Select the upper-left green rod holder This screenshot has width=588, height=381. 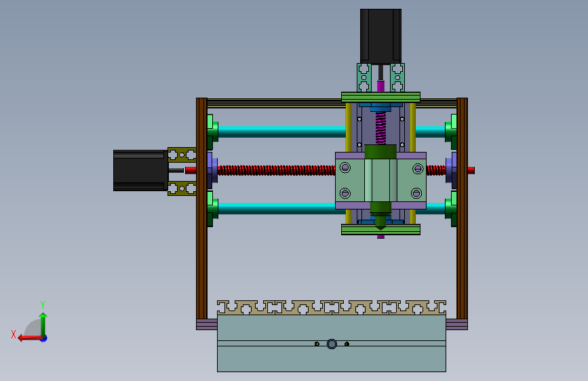[x=212, y=132]
